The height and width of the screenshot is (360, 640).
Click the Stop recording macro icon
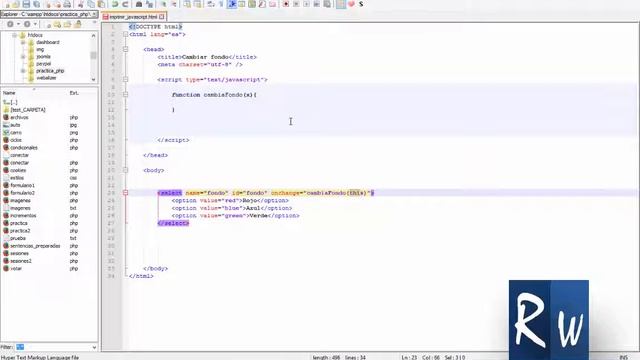(296, 4)
